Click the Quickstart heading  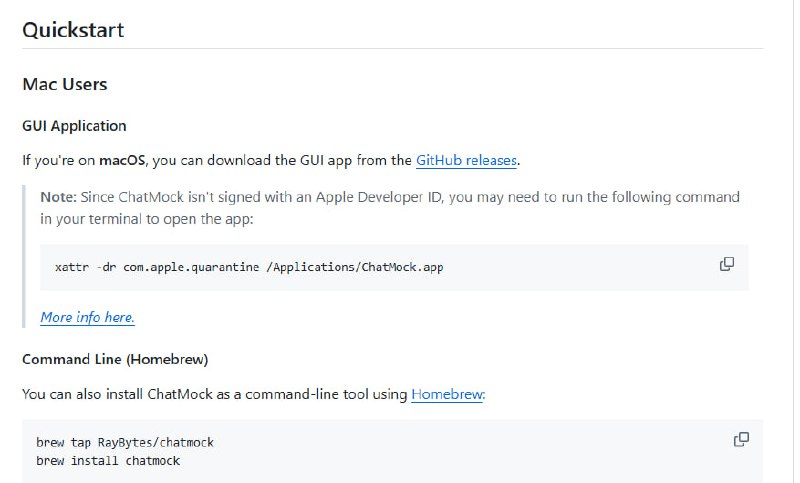click(73, 29)
